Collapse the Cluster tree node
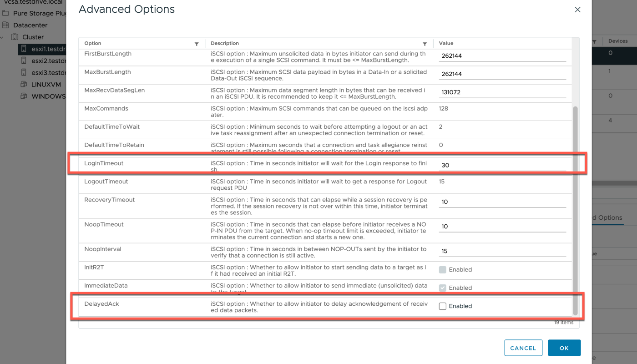This screenshot has height=364, width=637. click(3, 37)
